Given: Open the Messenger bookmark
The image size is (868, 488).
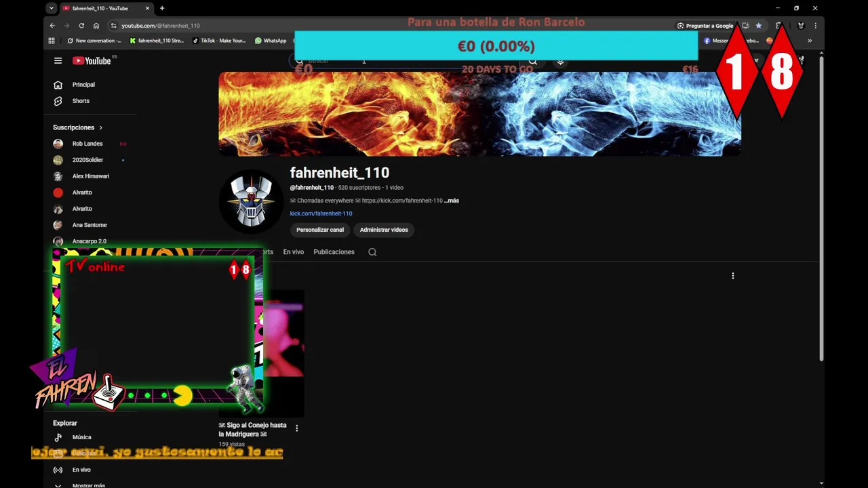Looking at the screenshot, I should tap(731, 41).
